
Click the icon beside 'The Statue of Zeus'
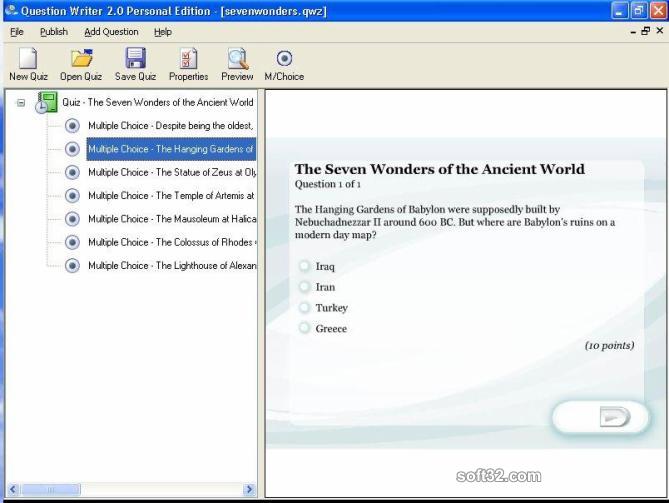[x=72, y=172]
